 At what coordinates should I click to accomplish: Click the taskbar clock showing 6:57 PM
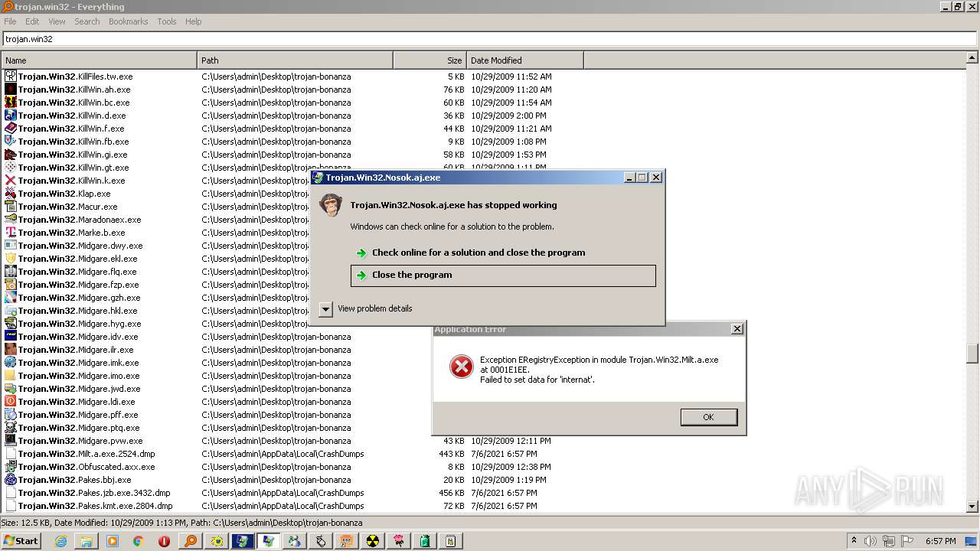[940, 541]
